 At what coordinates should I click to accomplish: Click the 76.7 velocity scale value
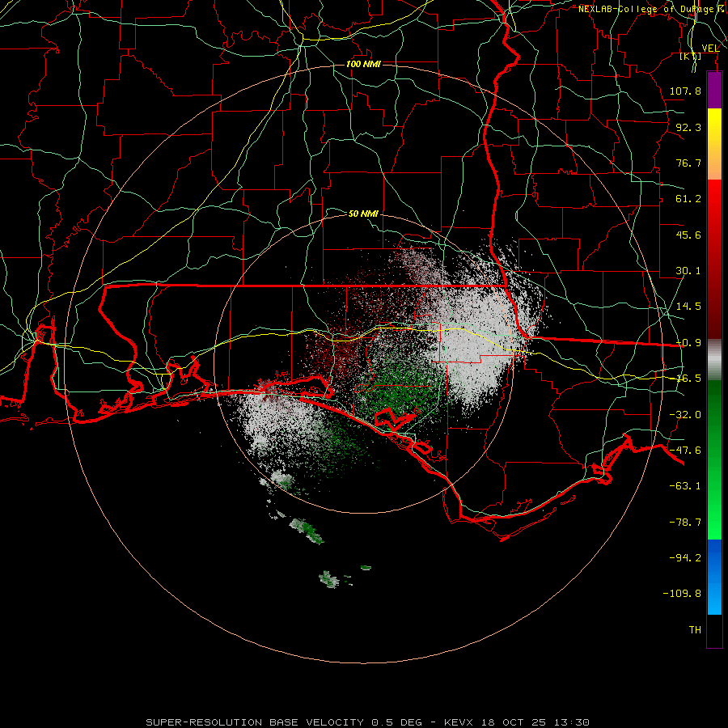pos(688,163)
